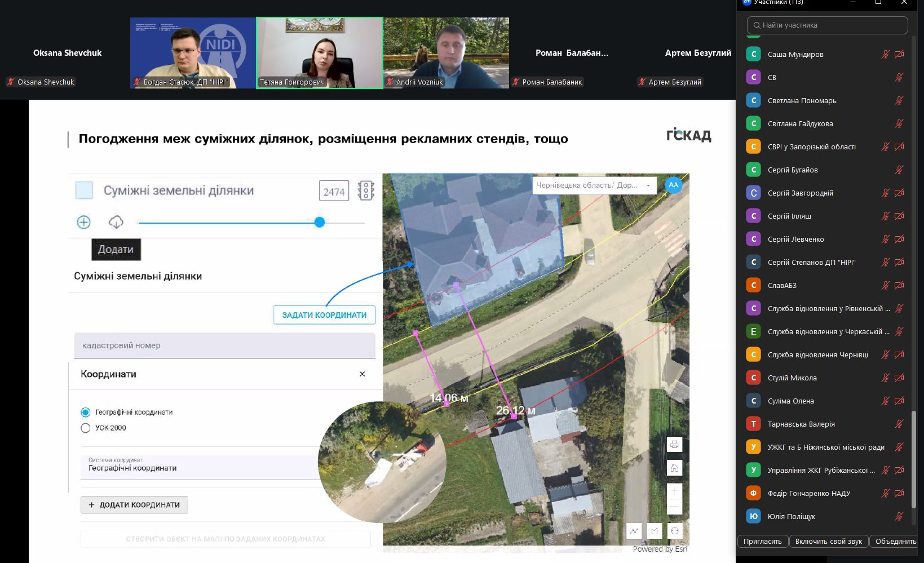The height and width of the screenshot is (563, 924).
Task: Open the Чернівецька область dropdown
Action: [x=594, y=185]
